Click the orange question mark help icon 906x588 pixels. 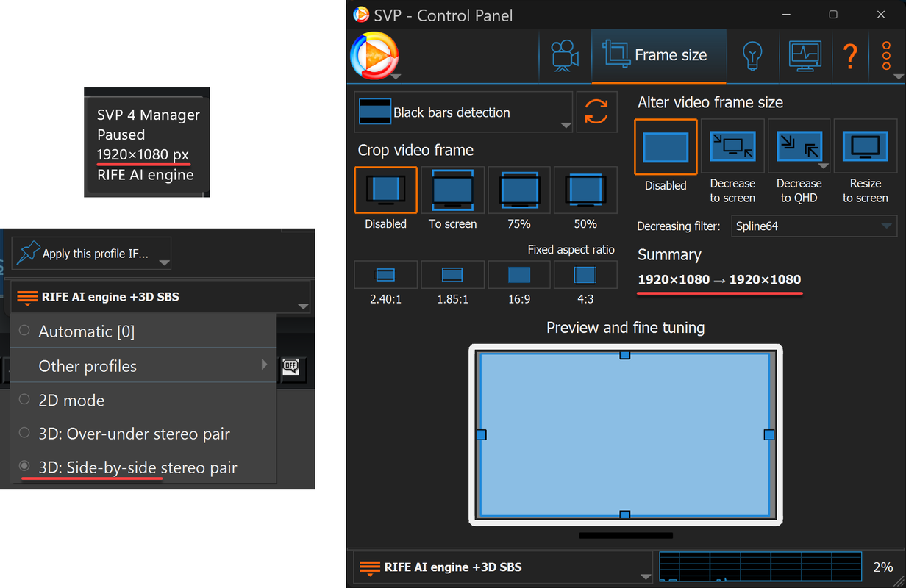click(850, 56)
